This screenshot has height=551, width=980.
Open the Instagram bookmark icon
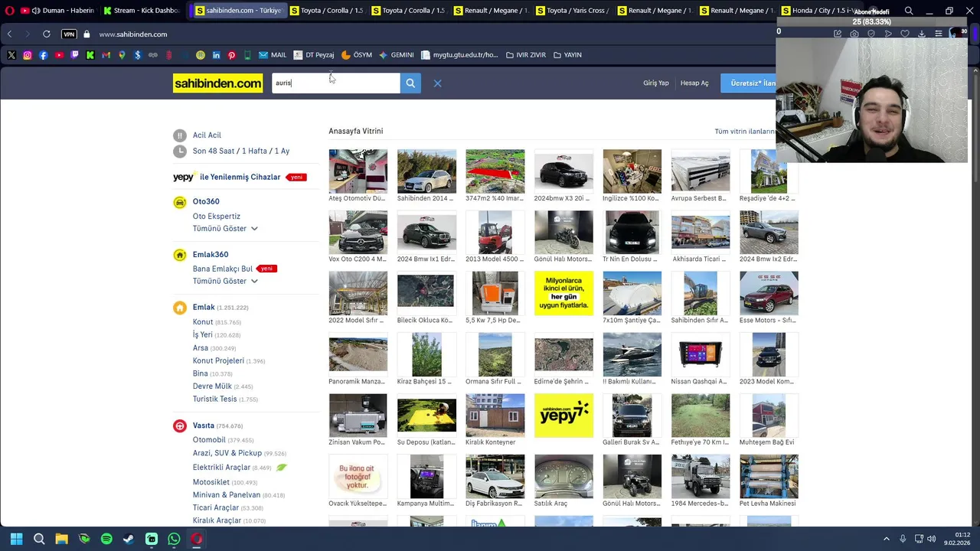point(28,55)
